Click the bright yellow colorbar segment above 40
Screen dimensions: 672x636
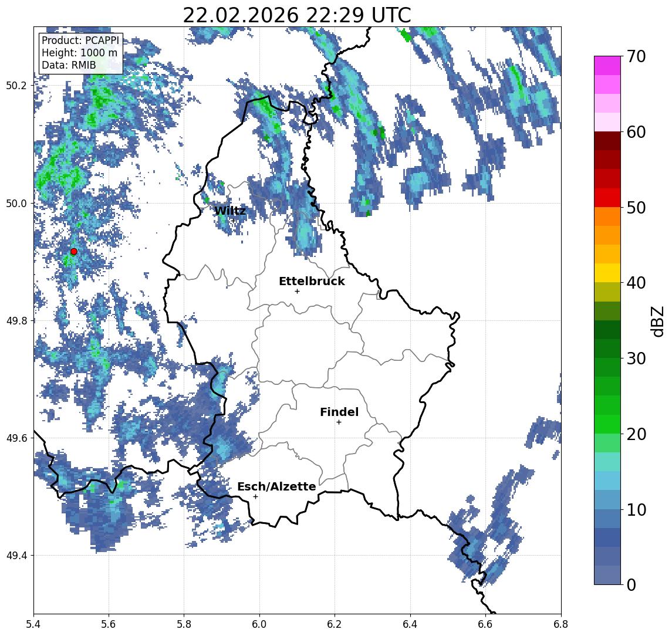point(607,273)
